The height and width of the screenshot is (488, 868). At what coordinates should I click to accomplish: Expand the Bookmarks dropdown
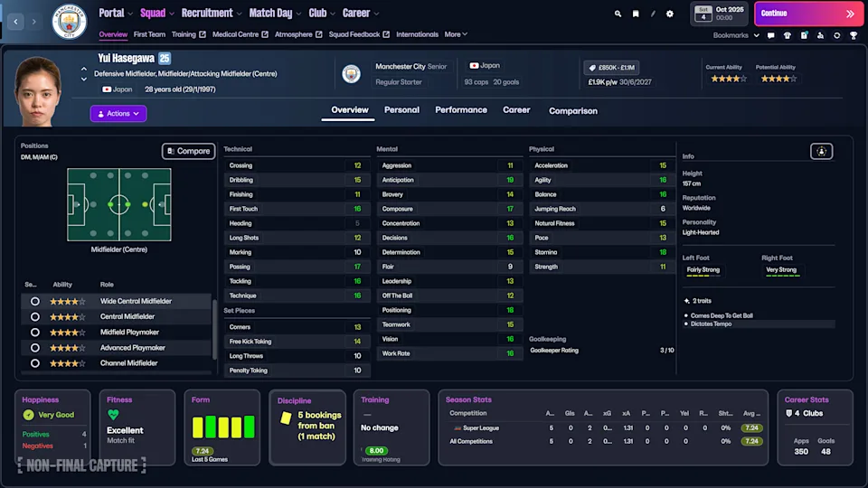click(x=734, y=35)
